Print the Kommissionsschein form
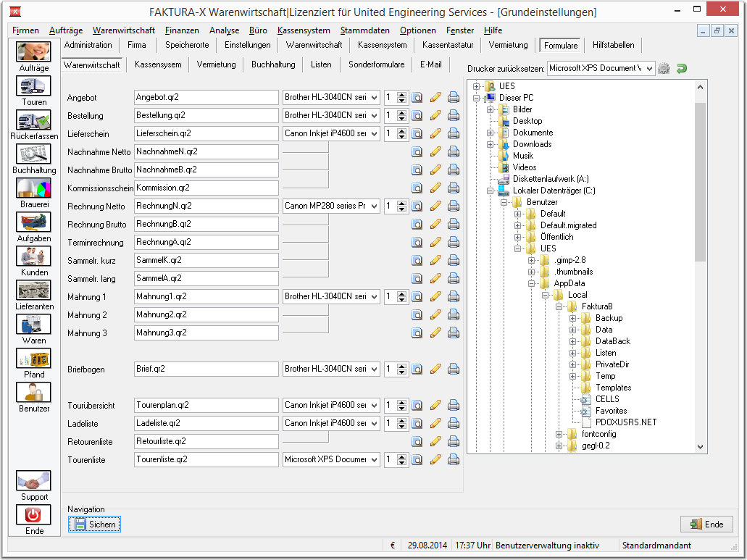 [x=454, y=188]
